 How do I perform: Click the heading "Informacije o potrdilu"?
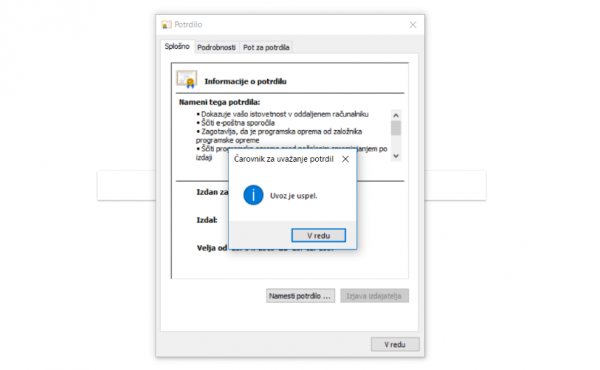coord(245,81)
